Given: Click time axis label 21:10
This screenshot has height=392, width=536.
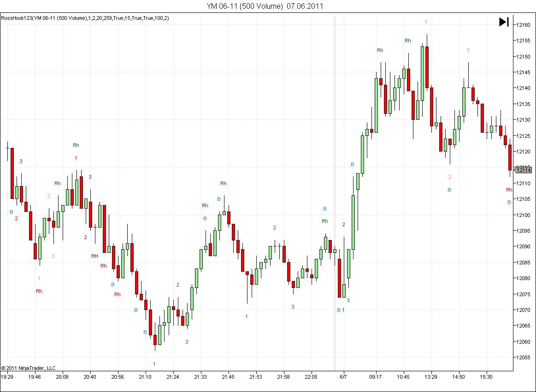Looking at the screenshot, I should [x=145, y=377].
